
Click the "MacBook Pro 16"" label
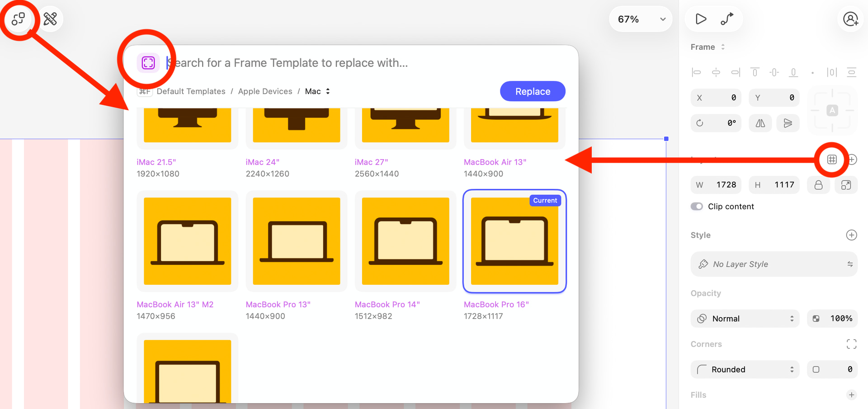coord(496,305)
